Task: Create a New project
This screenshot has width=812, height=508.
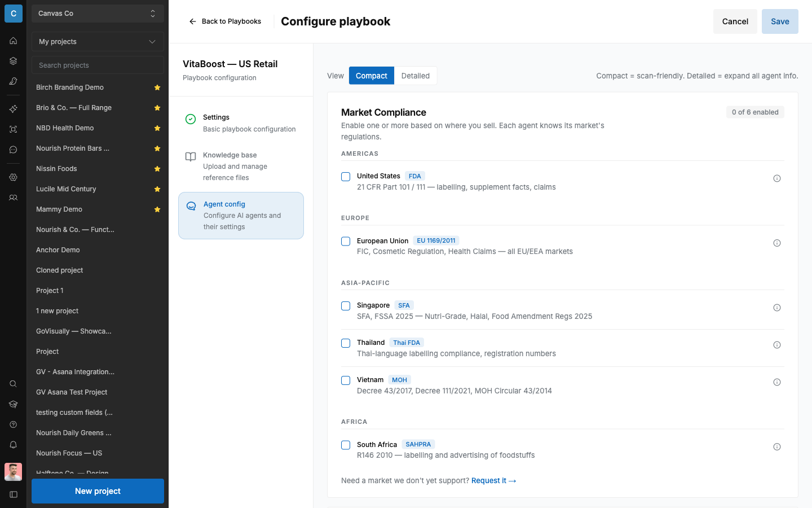Action: tap(98, 491)
